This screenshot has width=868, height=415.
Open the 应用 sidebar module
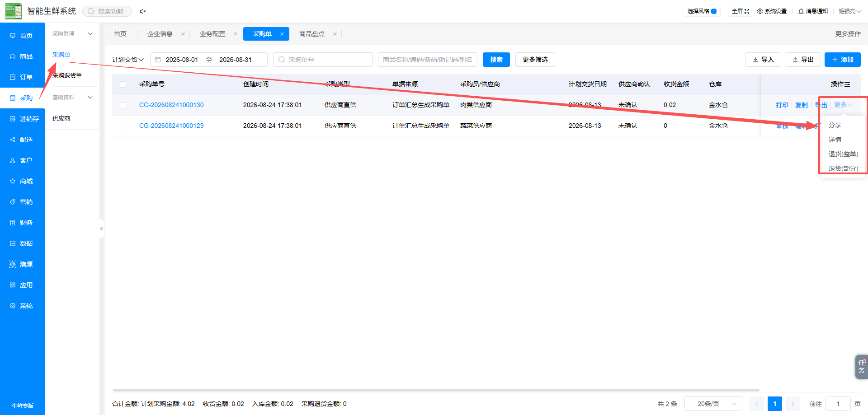click(x=22, y=285)
